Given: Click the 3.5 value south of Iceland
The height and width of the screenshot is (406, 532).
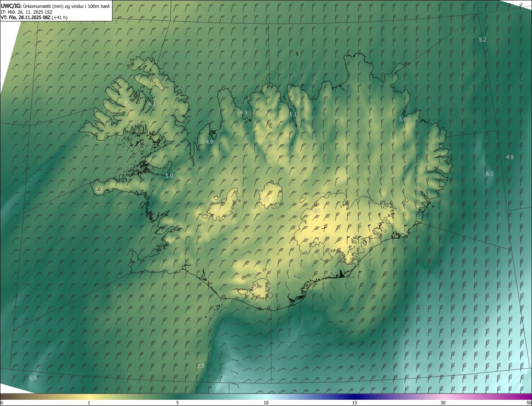Looking at the screenshot, I should [x=201, y=366].
